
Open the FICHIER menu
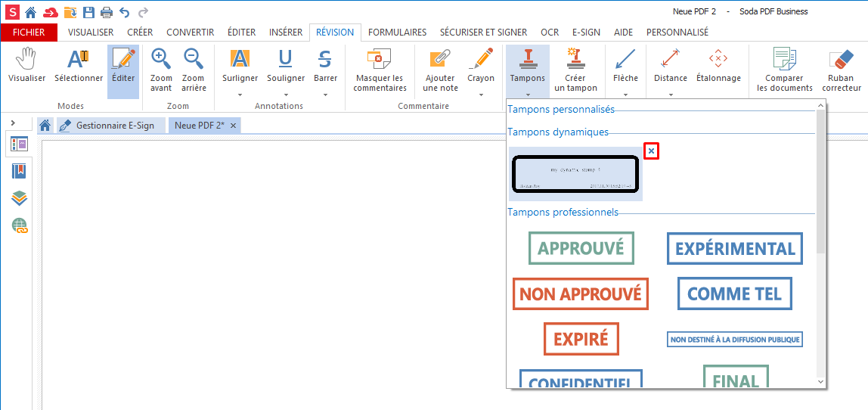pos(29,32)
